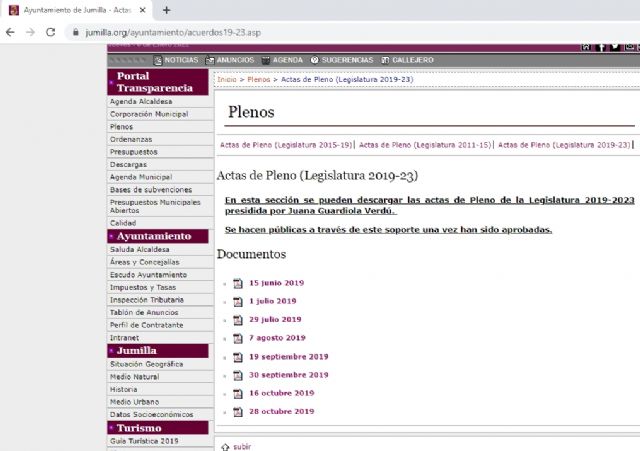Go back with the browser back arrow

11,32
